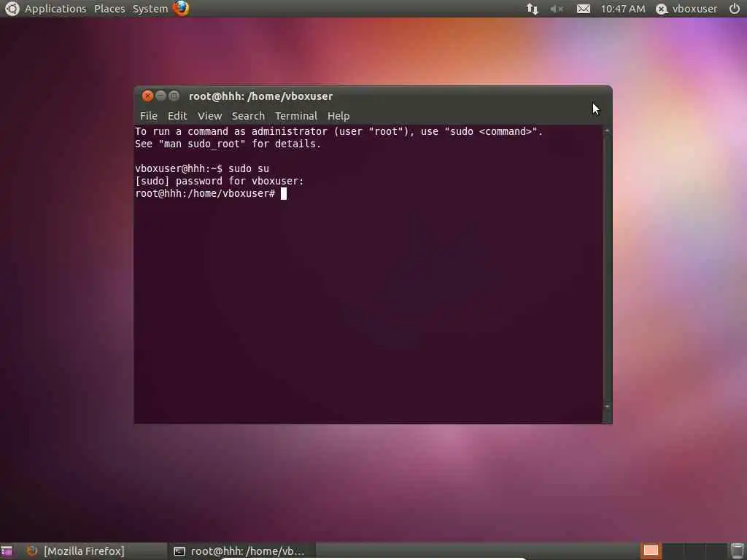Open the power session menu icon
This screenshot has width=747, height=560.
pos(734,9)
